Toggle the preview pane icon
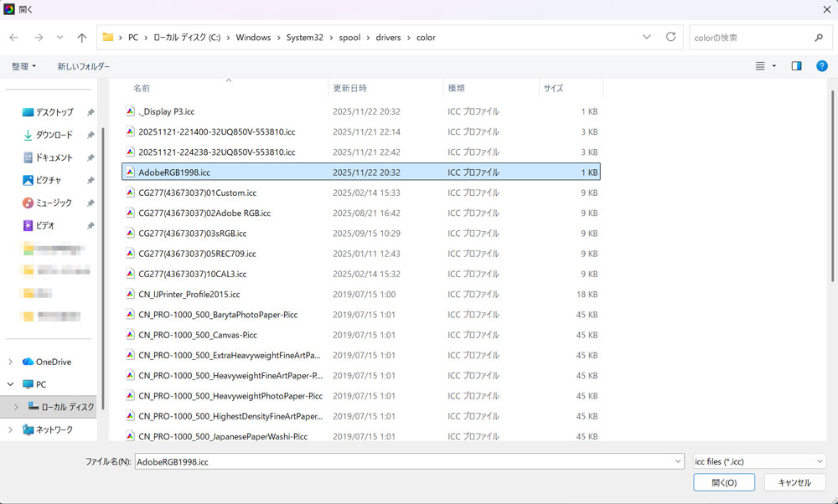838x504 pixels. (x=797, y=66)
